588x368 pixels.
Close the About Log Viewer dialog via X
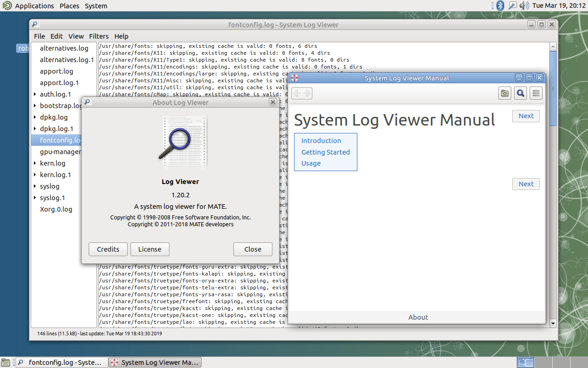(x=272, y=102)
